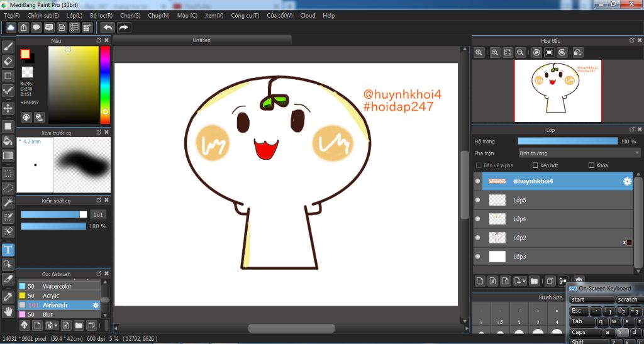Undock the Kiểm soát cọ panel
Image resolution: width=644 pixels, height=344 pixels.
[x=99, y=200]
